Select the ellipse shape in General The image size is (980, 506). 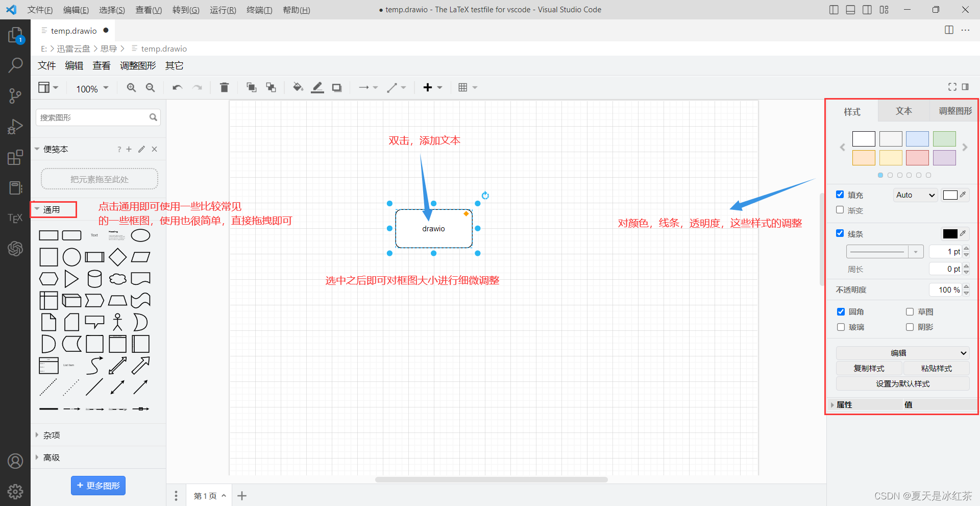pos(140,235)
